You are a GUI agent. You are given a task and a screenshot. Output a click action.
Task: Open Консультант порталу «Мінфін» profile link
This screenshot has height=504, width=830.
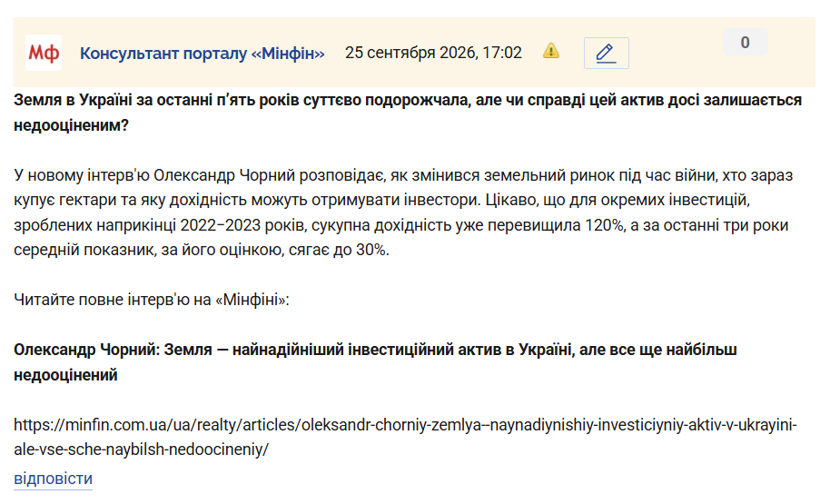click(203, 53)
